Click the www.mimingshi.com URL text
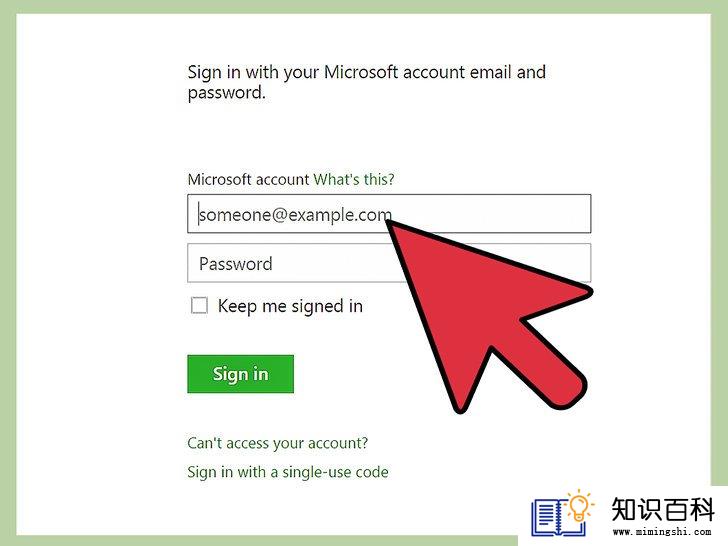728x546 pixels. [x=662, y=532]
